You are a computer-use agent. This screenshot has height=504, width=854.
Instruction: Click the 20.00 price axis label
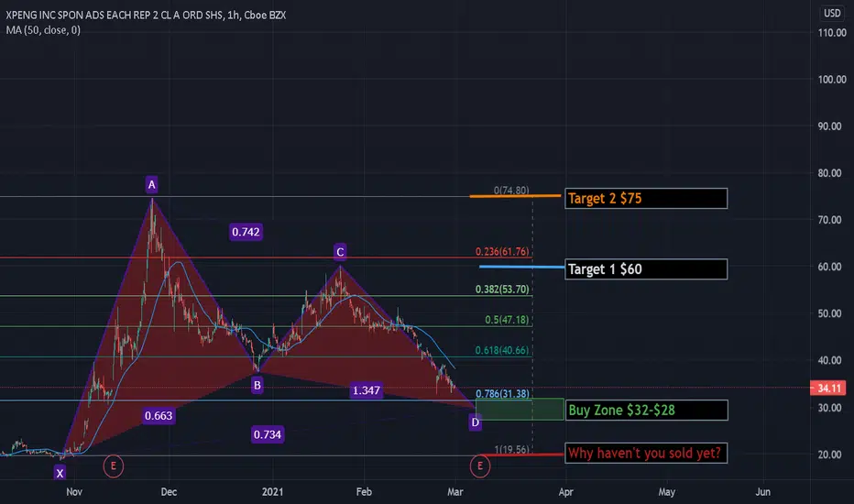pyautogui.click(x=829, y=455)
